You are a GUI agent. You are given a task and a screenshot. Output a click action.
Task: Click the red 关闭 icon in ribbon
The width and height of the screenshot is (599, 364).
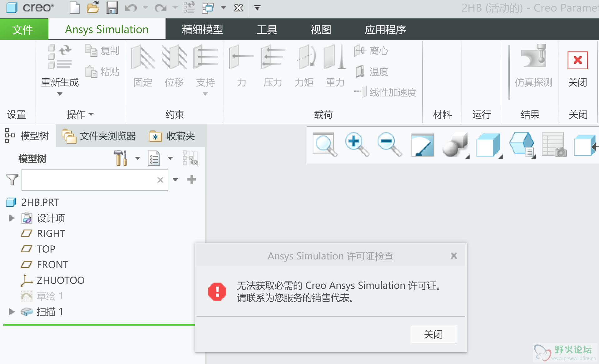point(577,60)
